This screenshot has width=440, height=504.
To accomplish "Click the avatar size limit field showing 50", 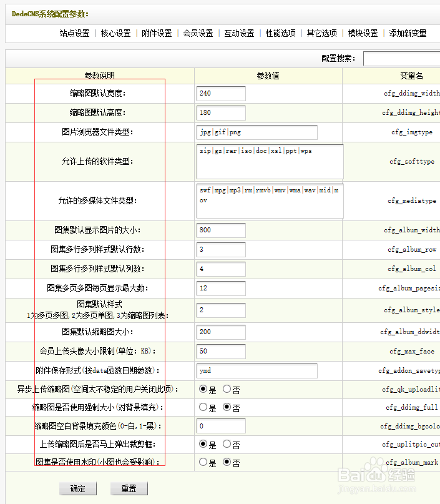I will pyautogui.click(x=221, y=352).
